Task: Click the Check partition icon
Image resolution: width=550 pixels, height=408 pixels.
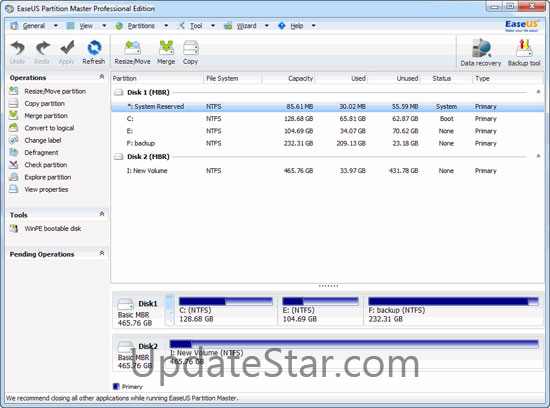Action: (x=14, y=165)
